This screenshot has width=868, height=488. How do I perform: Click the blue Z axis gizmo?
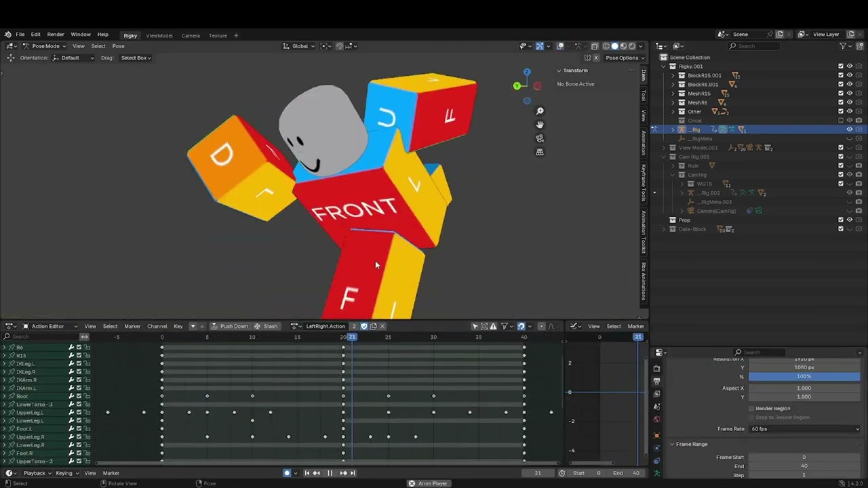click(x=527, y=72)
